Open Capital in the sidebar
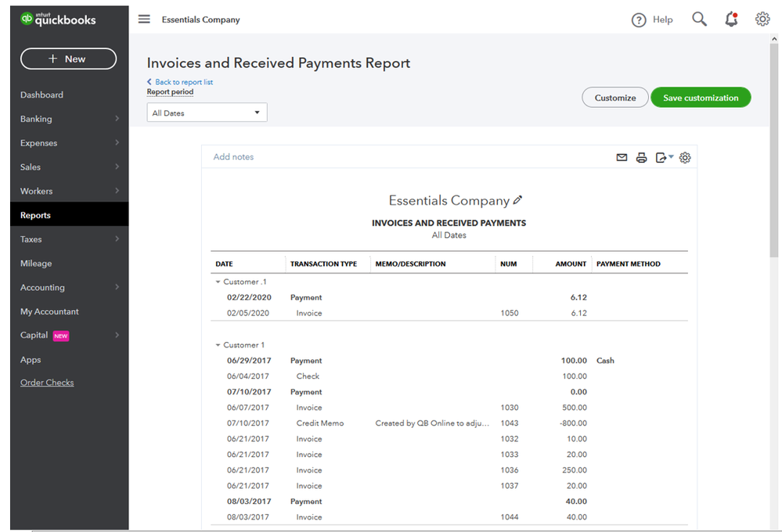 click(x=34, y=335)
